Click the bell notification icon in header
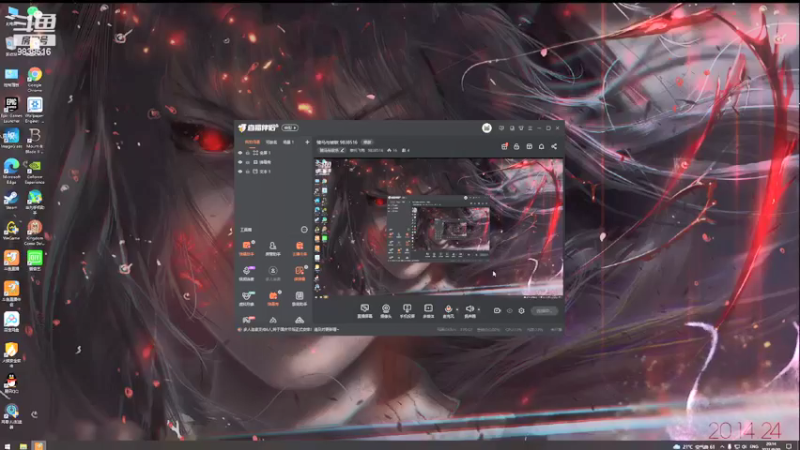Image resolution: width=800 pixels, height=450 pixels. [x=541, y=146]
